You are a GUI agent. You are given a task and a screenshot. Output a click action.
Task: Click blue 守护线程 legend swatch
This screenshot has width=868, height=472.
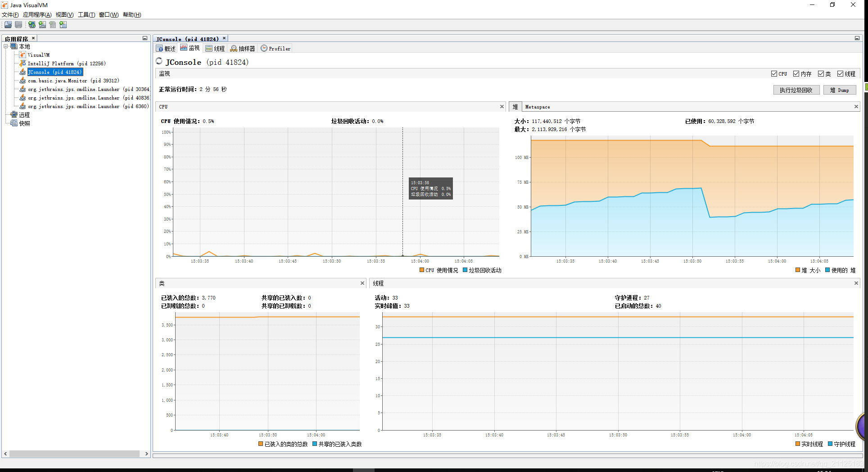830,444
